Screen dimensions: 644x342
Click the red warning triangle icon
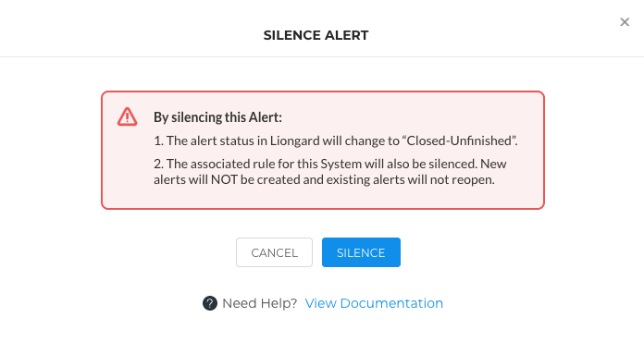click(128, 116)
